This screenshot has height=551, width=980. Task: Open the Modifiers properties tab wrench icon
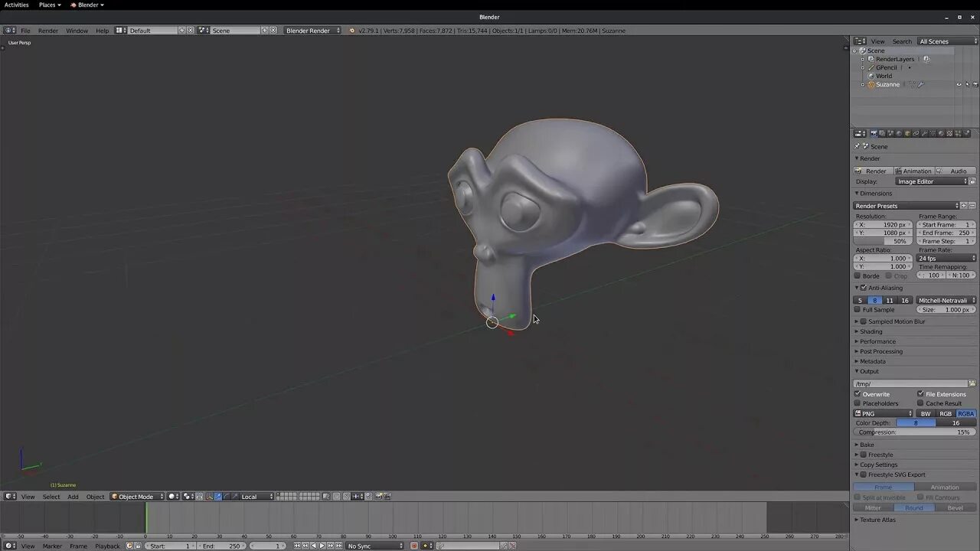tap(925, 134)
